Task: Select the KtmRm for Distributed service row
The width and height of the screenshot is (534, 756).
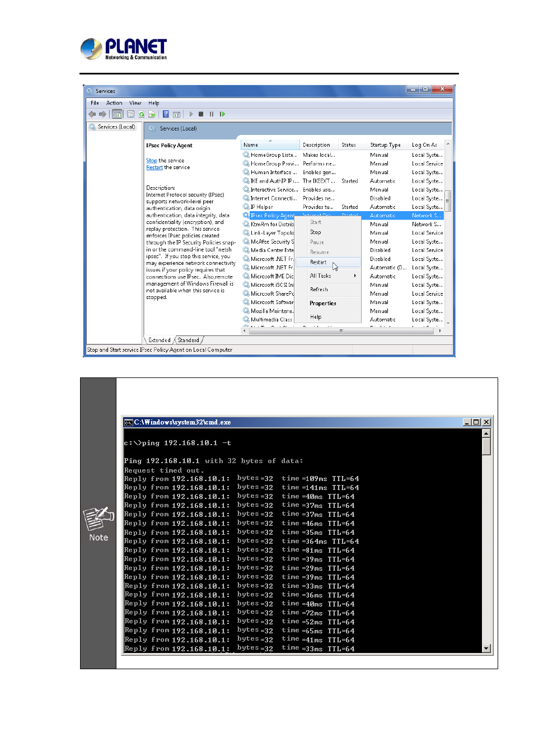Action: [343, 225]
